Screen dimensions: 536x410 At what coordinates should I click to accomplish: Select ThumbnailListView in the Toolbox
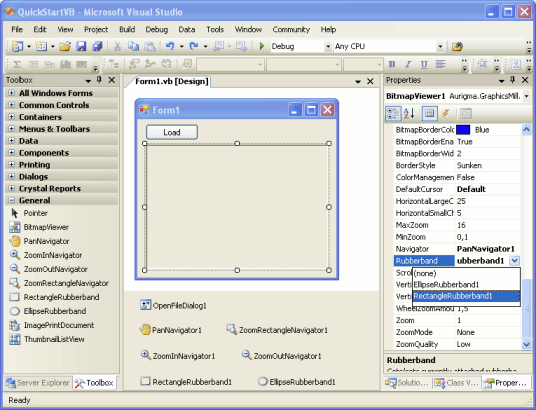(46, 339)
